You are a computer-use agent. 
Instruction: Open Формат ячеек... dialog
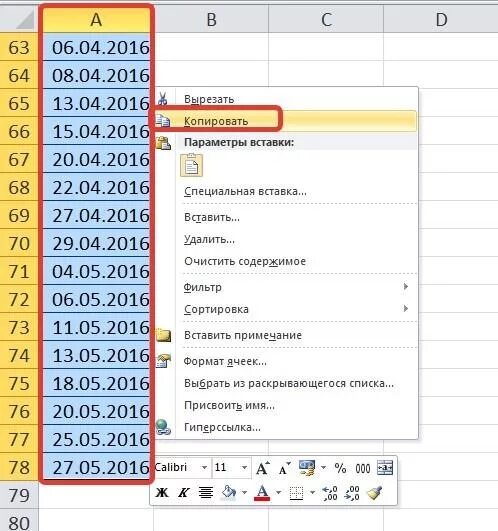tap(225, 361)
